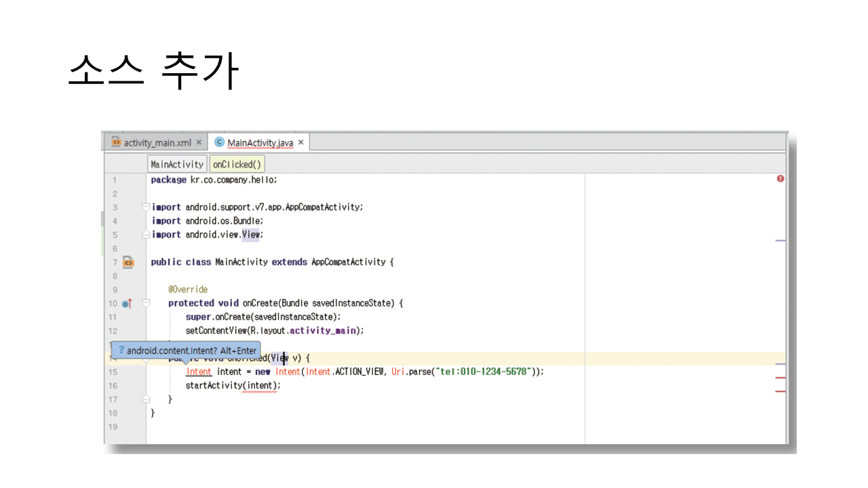The image size is (868, 488).
Task: Select the MainActivity.java tab
Action: [x=260, y=143]
